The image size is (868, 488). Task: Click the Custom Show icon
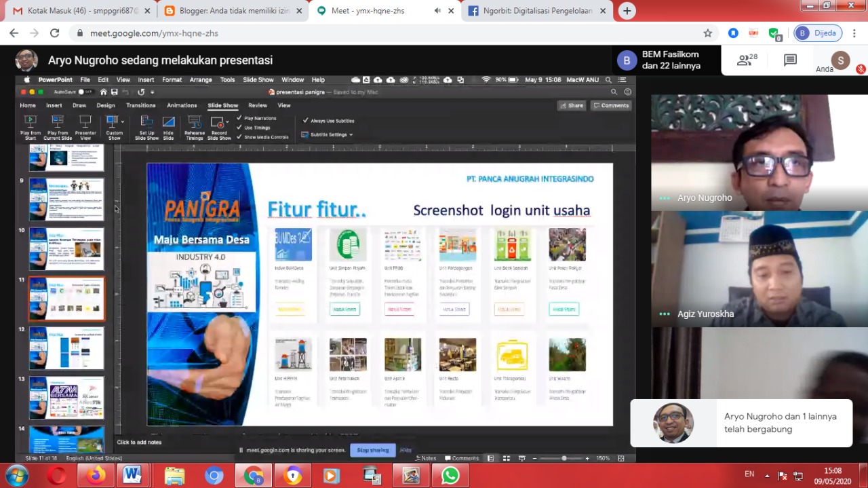coord(112,122)
